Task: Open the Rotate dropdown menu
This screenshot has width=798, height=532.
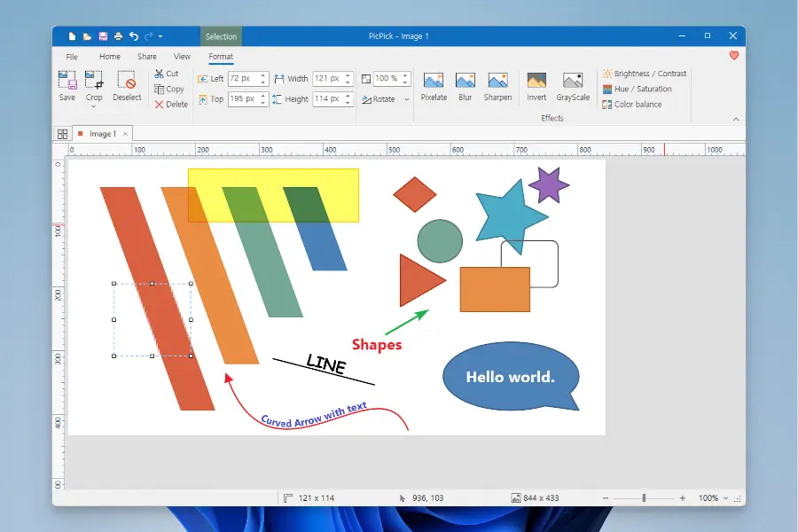Action: [388, 99]
